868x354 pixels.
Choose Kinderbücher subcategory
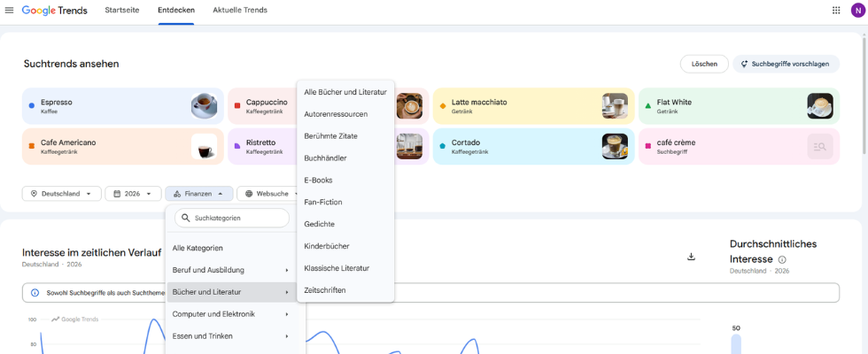[345, 246]
